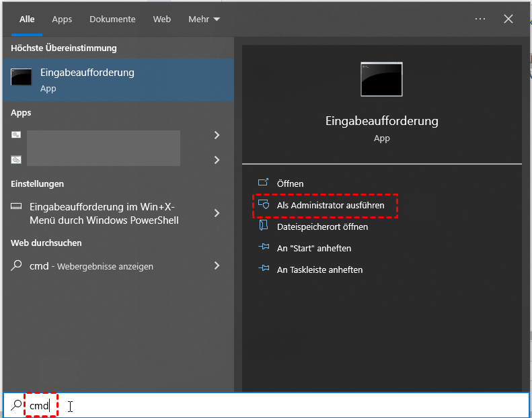The height and width of the screenshot is (418, 532).
Task: Click the first app result icon under Apps
Action: click(17, 135)
